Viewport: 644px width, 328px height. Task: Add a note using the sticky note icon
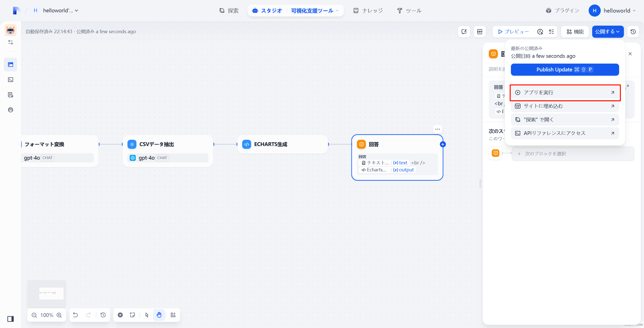(132, 315)
